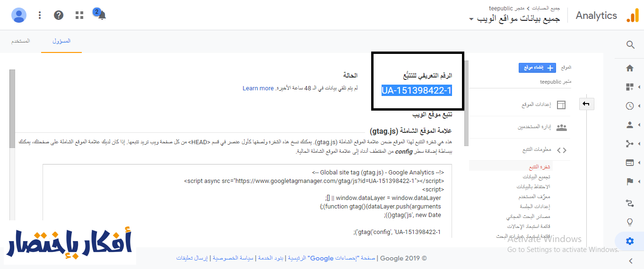644x269 pixels.
Task: Click the back arrow button beside the property column
Action: pos(586,104)
